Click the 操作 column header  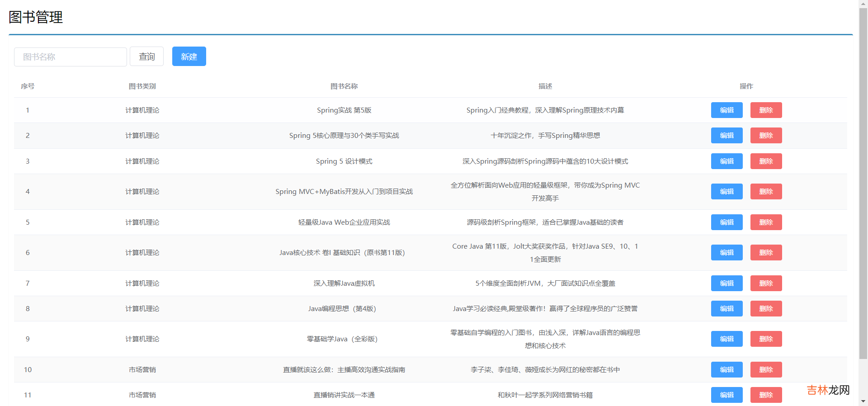tap(746, 86)
